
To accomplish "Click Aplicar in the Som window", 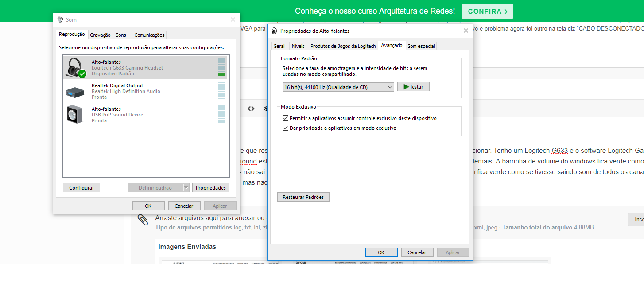I will point(220,206).
